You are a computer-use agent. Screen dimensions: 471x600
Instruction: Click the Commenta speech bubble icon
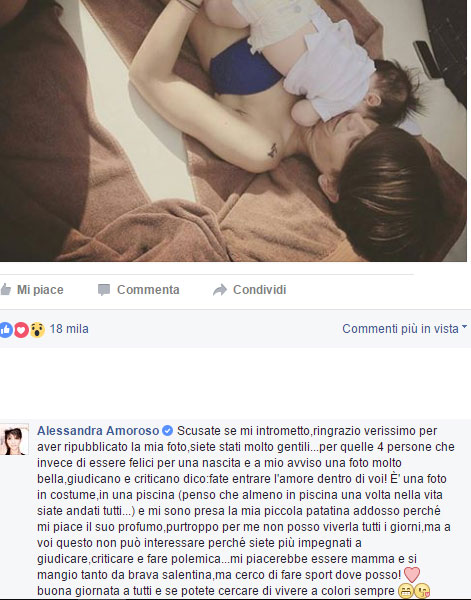click(104, 290)
